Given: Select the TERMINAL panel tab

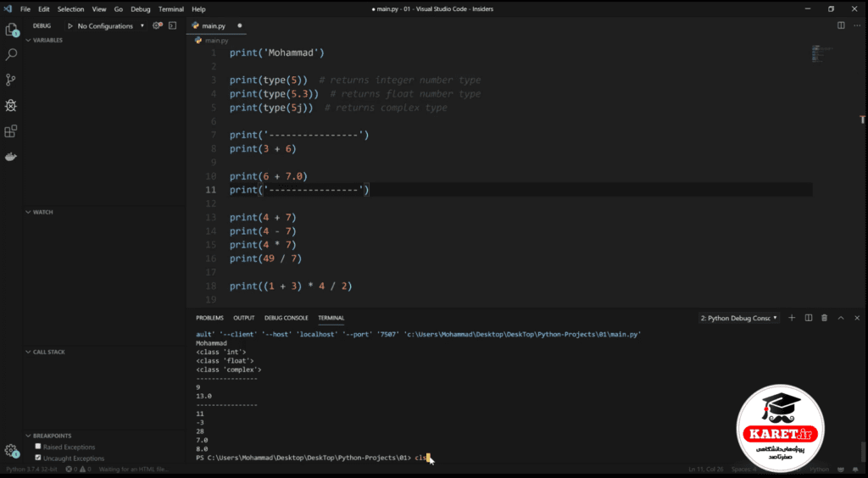Looking at the screenshot, I should click(331, 318).
